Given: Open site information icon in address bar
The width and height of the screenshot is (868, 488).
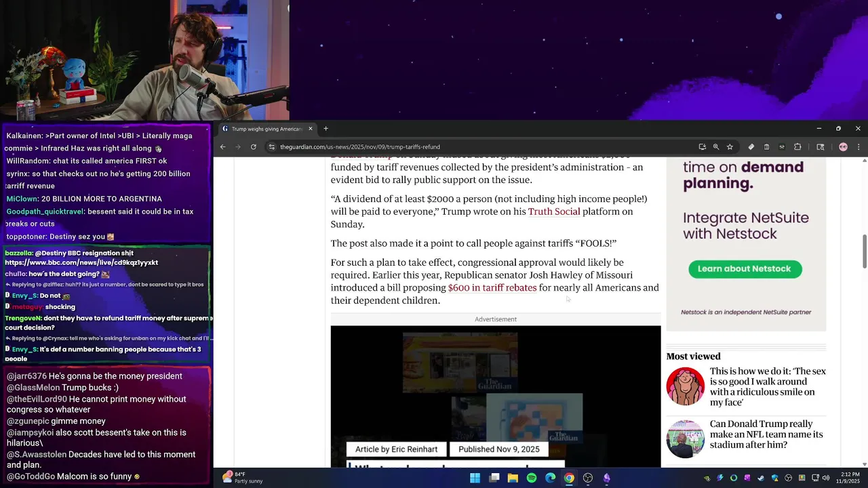Looking at the screenshot, I should (x=272, y=146).
